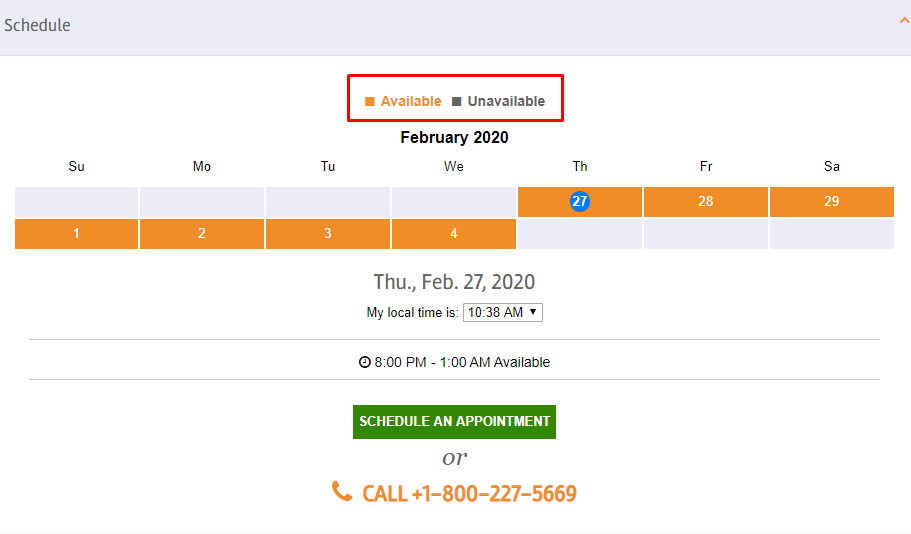
Task: Select Saturday the 29th on calendar
Action: click(x=832, y=202)
